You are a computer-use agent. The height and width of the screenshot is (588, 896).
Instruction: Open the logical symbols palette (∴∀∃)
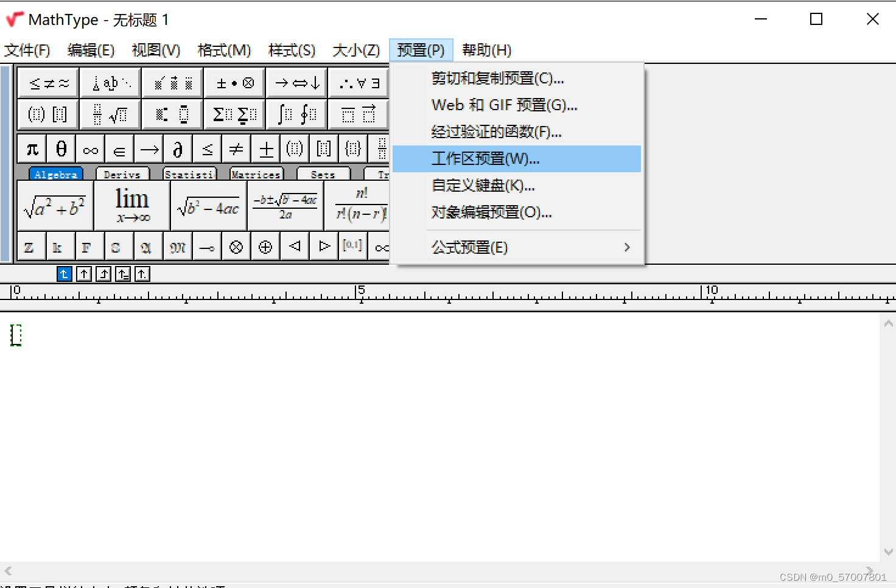[359, 83]
